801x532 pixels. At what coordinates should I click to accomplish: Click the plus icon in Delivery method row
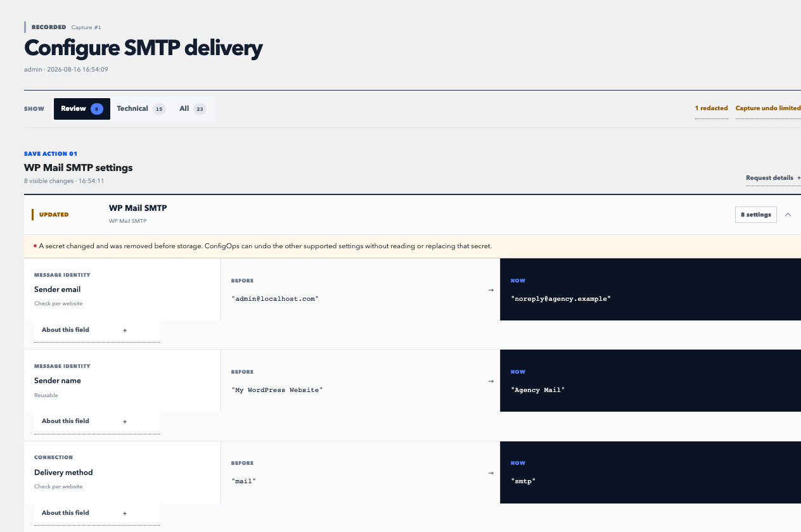point(125,514)
